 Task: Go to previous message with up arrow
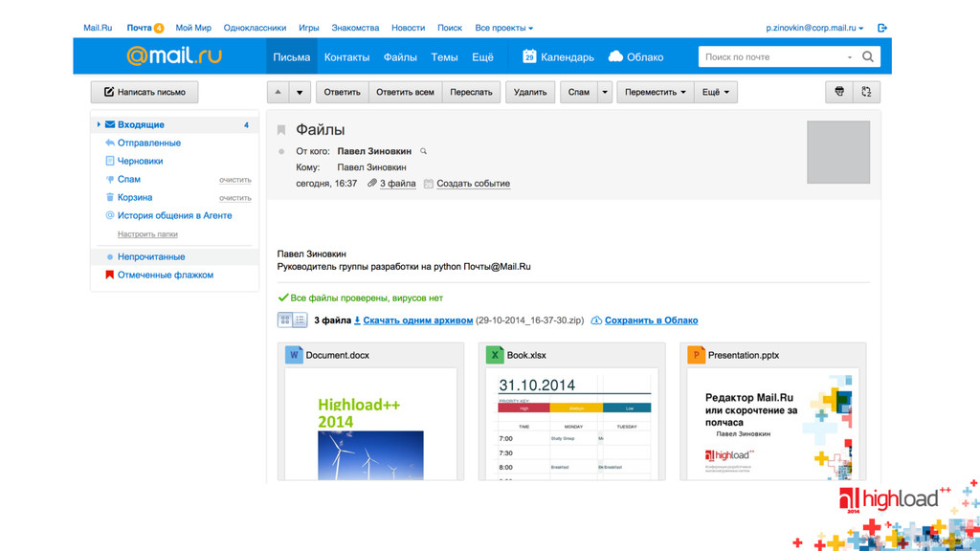pyautogui.click(x=278, y=93)
